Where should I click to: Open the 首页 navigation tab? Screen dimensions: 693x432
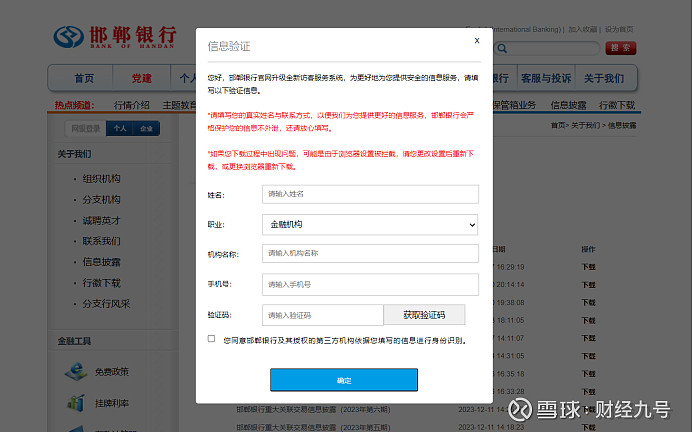(x=84, y=78)
